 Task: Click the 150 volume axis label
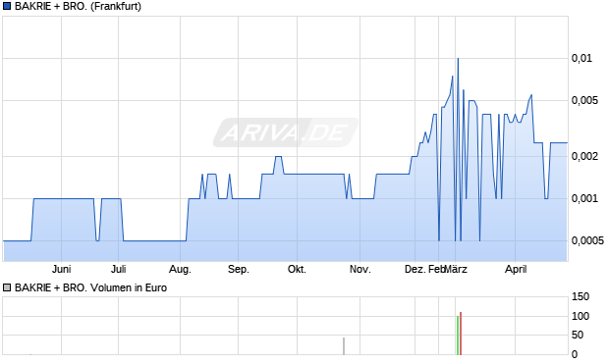[x=581, y=297]
